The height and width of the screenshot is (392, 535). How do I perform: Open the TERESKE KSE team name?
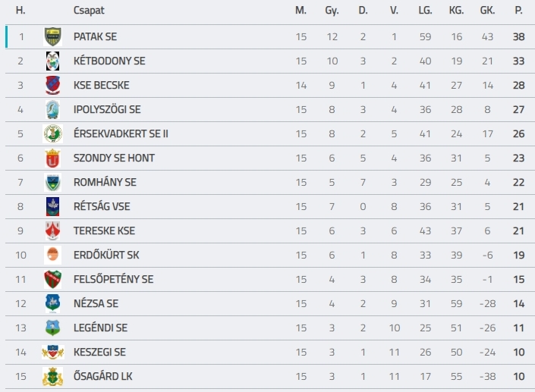click(x=104, y=230)
